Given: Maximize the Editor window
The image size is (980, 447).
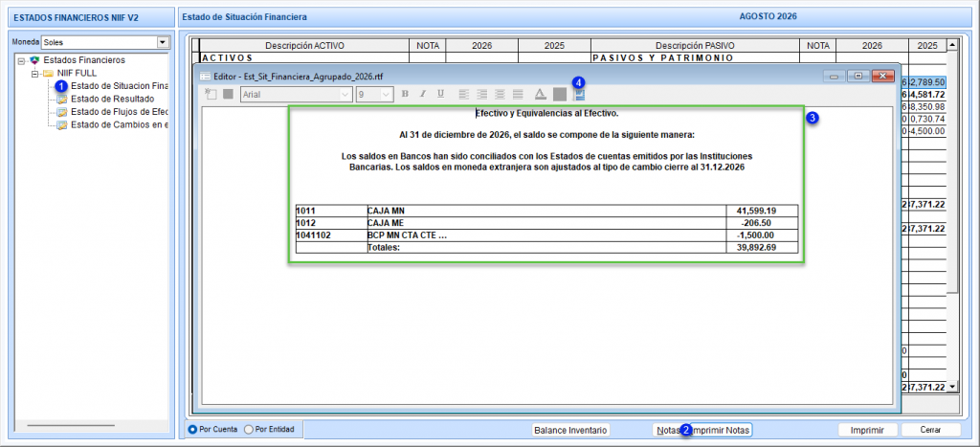Looking at the screenshot, I should pos(858,76).
